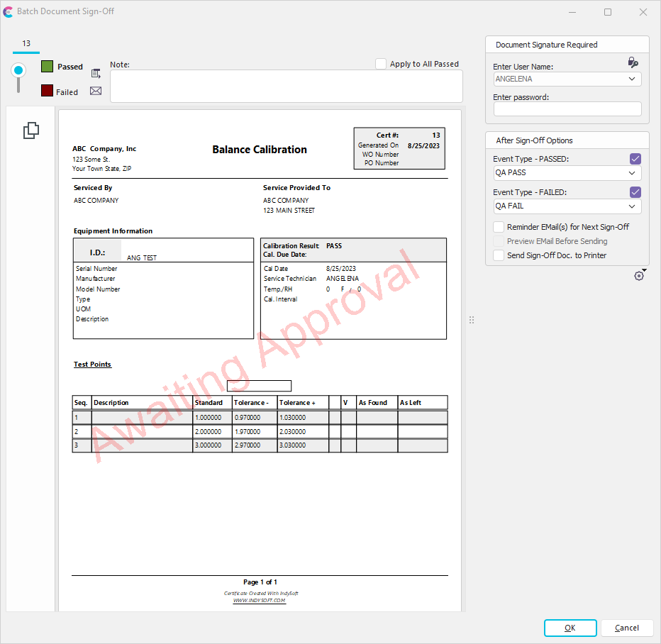Viewport: 661px width, 644px height.
Task: Enable Apply to All Passed checkbox
Action: pyautogui.click(x=381, y=64)
